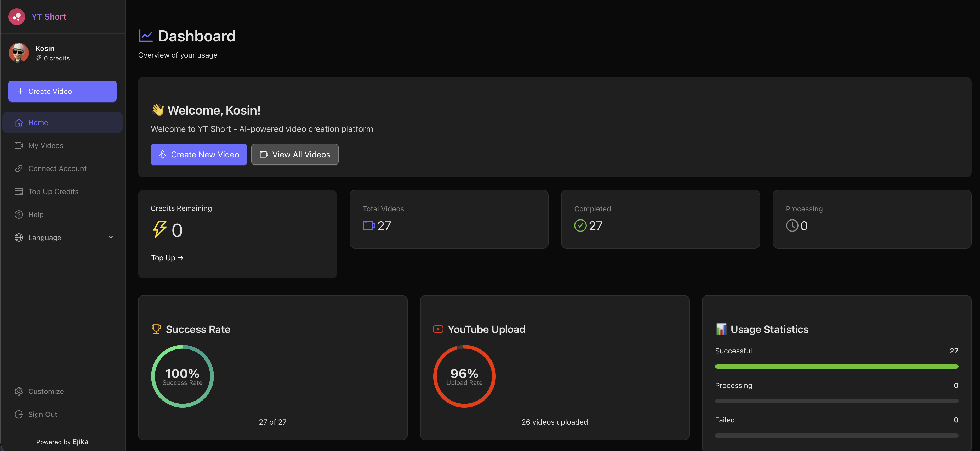Click Kosin's avatar image
Image resolution: width=980 pixels, height=451 pixels.
18,53
